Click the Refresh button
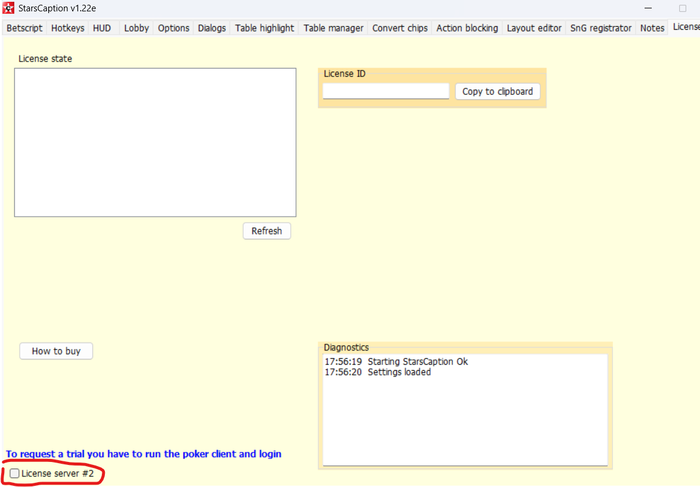 tap(267, 231)
